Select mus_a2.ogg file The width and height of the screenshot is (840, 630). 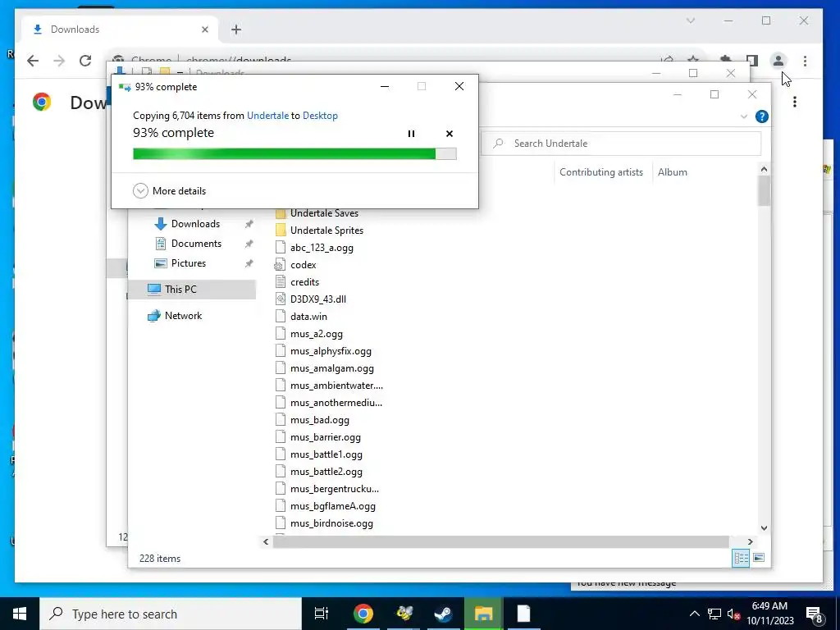pos(316,334)
